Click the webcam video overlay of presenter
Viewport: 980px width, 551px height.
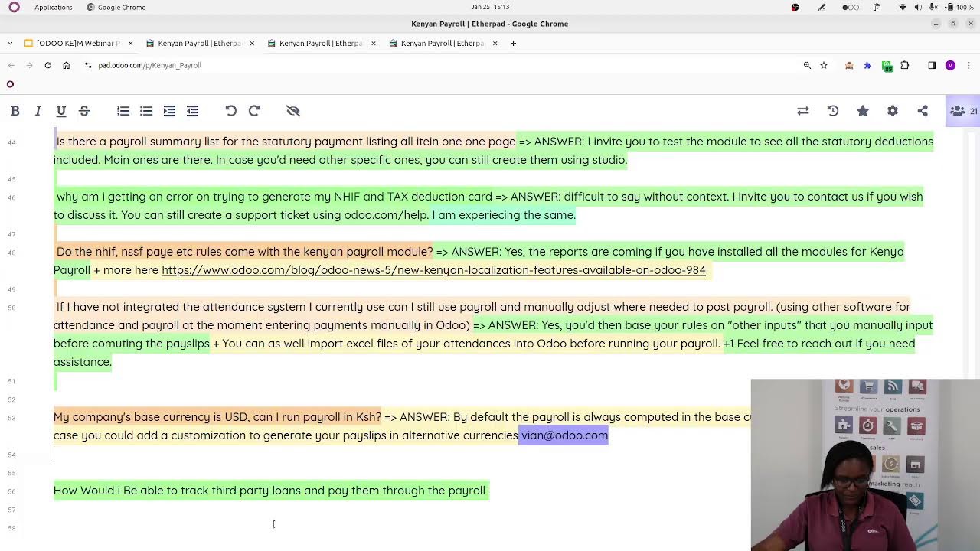[x=865, y=465]
